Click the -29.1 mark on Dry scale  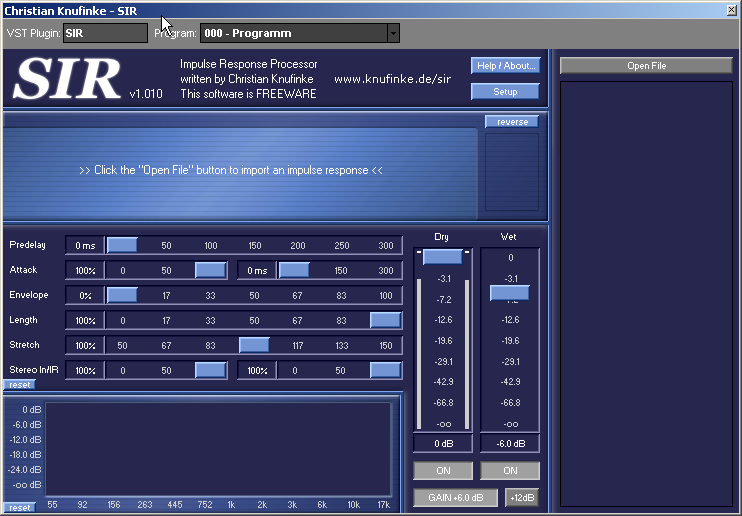pos(443,362)
